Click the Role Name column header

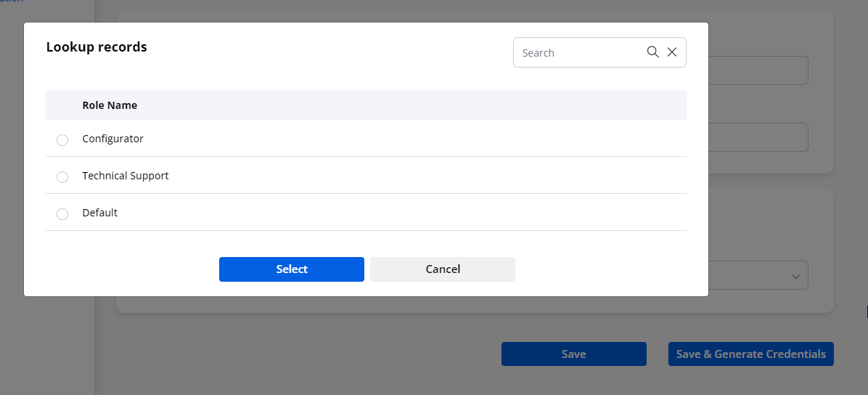(110, 105)
